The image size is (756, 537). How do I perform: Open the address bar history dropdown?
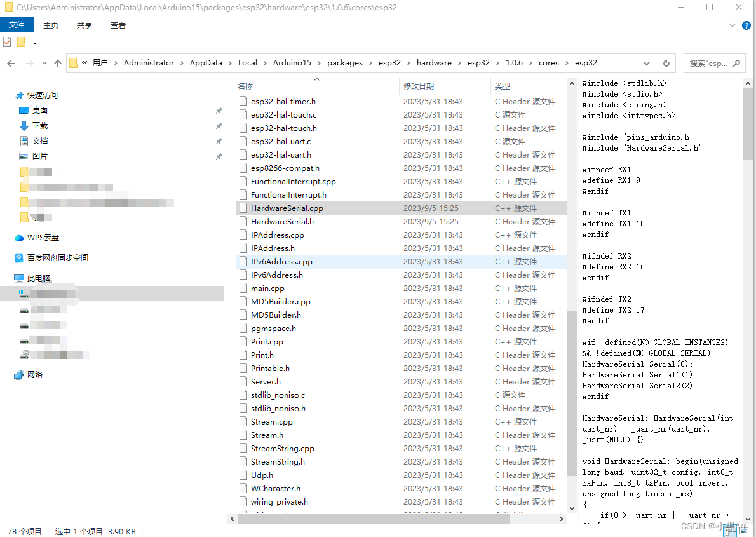(647, 63)
